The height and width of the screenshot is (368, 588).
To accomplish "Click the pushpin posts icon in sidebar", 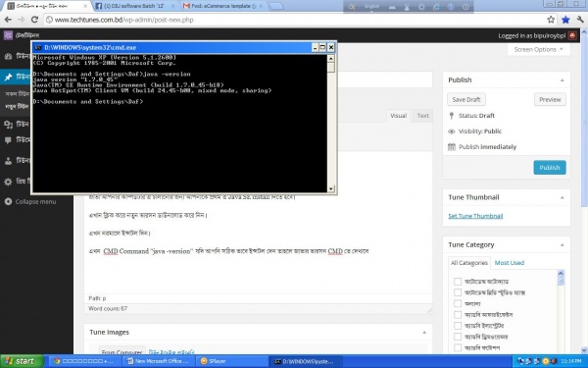I will [8, 77].
